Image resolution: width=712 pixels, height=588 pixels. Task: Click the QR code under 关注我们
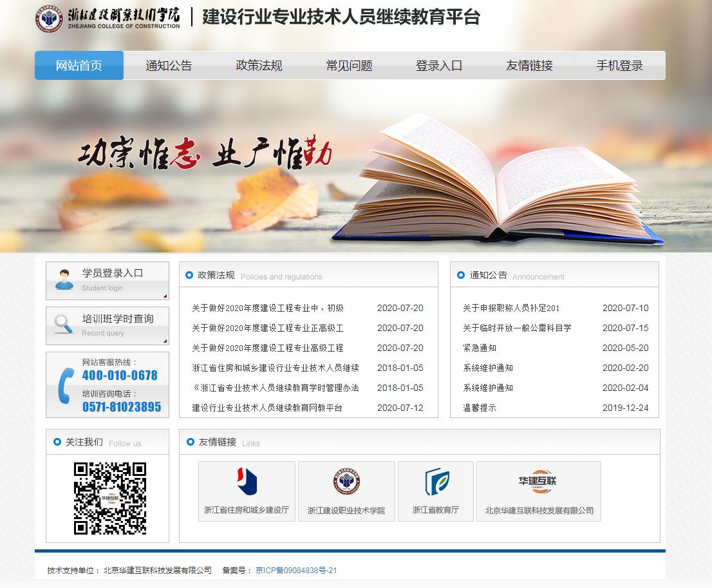coord(109,498)
